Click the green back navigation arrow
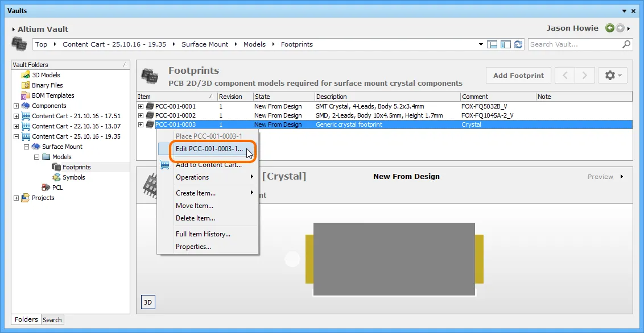 click(610, 28)
